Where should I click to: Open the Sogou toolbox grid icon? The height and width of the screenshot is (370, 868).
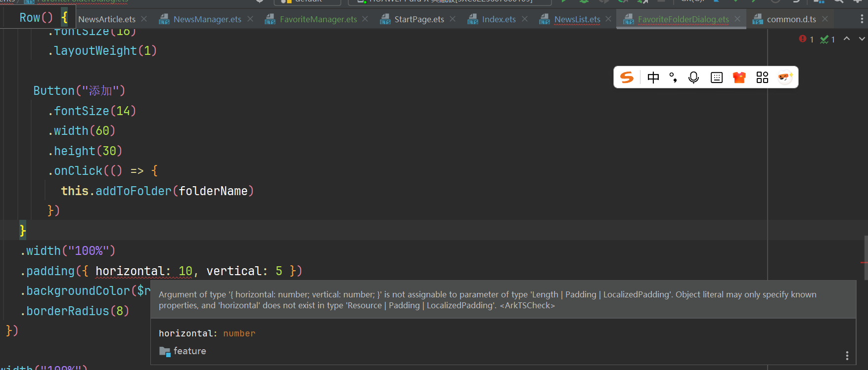(762, 78)
